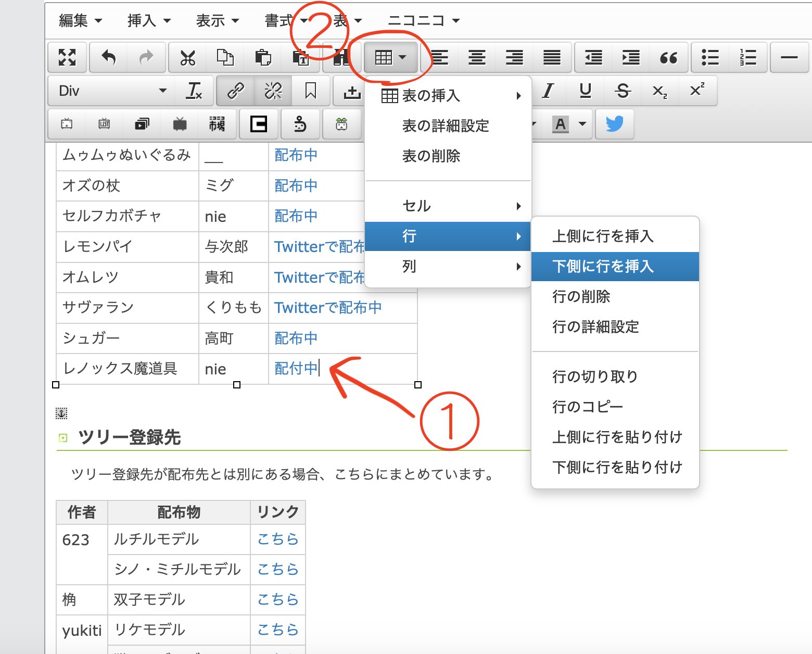Open the ニコニコ menu
This screenshot has height=654, width=812.
pos(424,21)
